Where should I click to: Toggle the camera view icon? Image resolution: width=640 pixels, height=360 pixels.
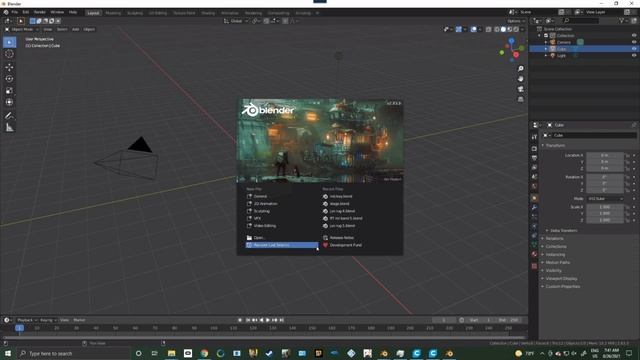point(520,89)
